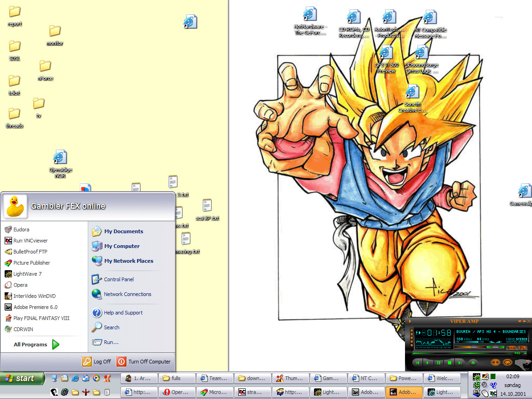Click the rubber duck user picture

point(15,206)
